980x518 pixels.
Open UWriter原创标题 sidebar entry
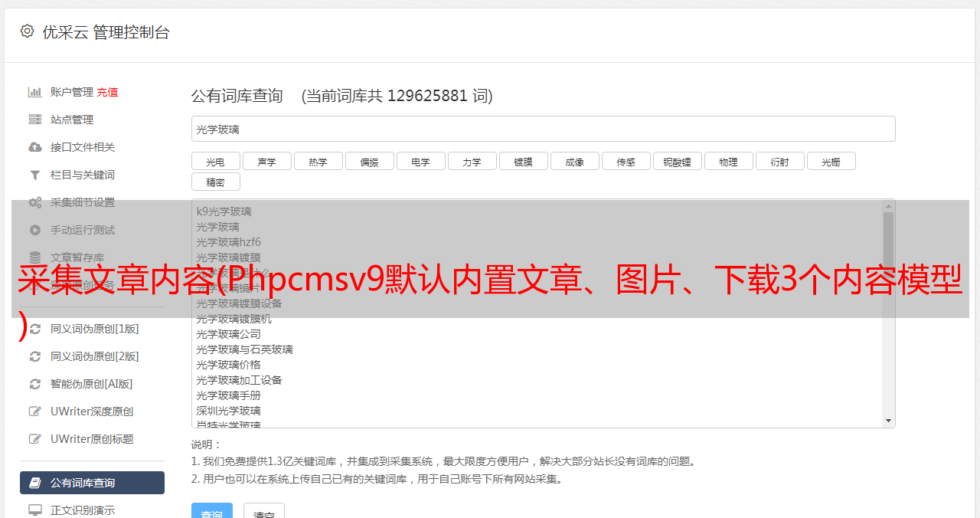click(x=92, y=439)
